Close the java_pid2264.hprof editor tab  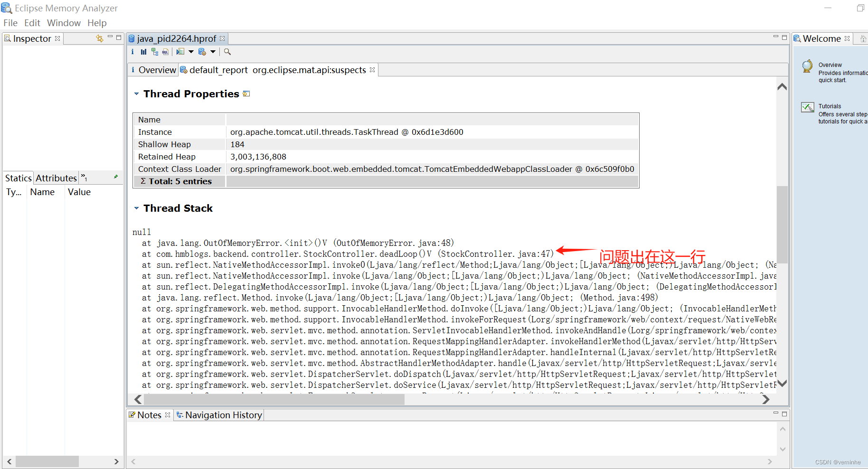[222, 38]
